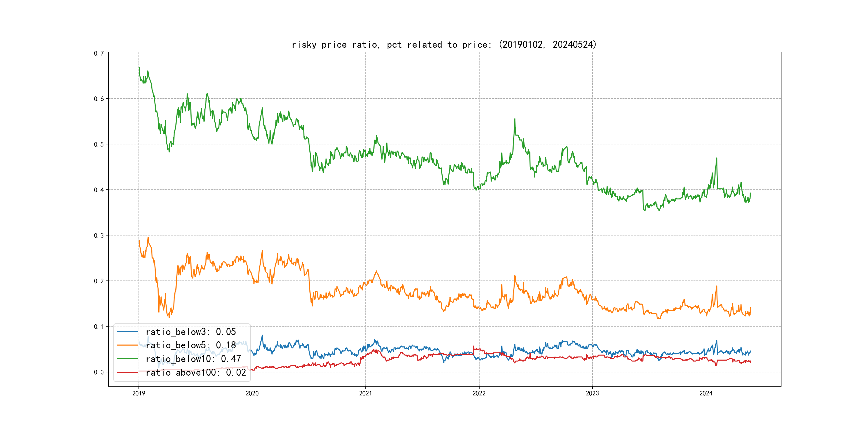The height and width of the screenshot is (434, 868).
Task: Click the 0.3 y-axis tick label
Action: click(99, 235)
